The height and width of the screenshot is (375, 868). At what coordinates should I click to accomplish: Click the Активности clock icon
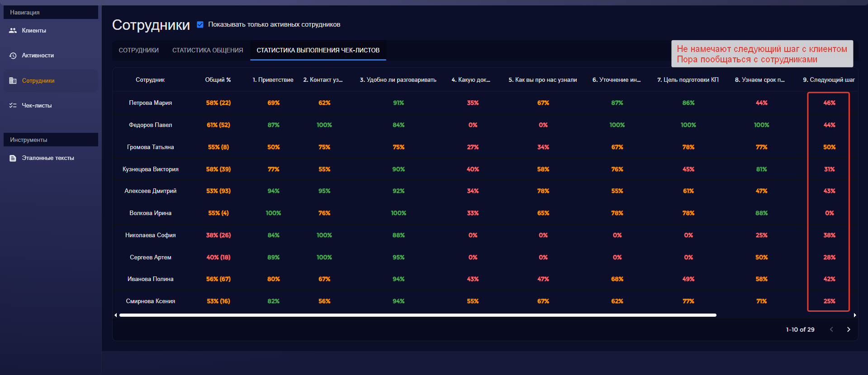point(13,56)
